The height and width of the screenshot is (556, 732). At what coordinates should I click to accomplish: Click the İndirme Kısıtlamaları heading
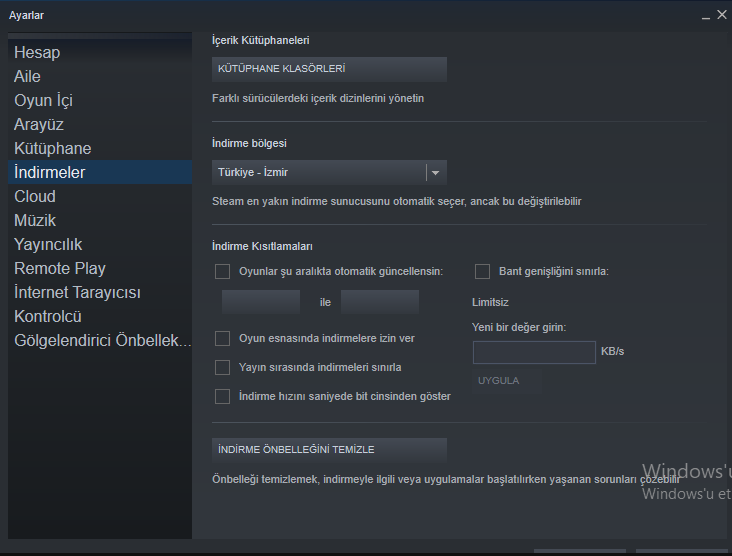point(262,246)
